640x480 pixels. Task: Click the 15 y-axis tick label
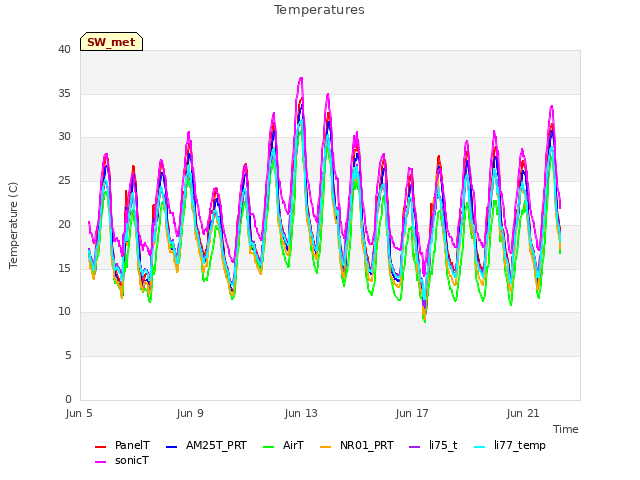click(64, 268)
